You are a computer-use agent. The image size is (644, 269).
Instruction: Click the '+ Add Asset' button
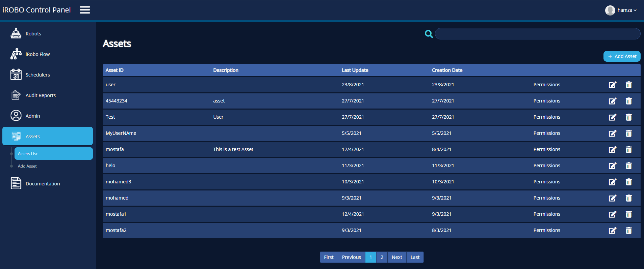(x=622, y=56)
